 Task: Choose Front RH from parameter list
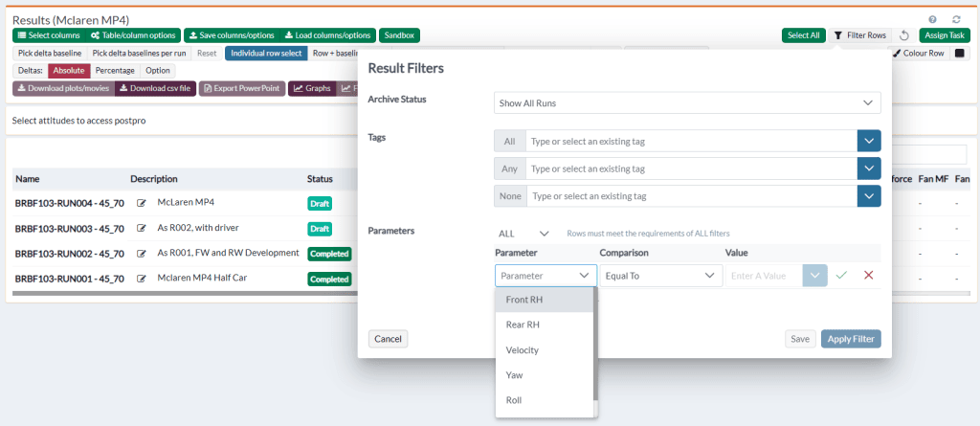click(544, 300)
